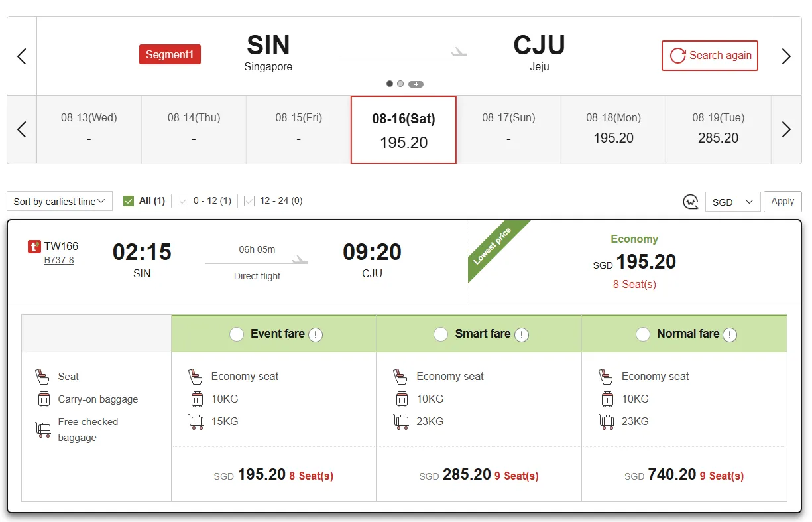Image resolution: width=812 pixels, height=522 pixels.
Task: Open the Sort by earliest time dropdown
Action: click(60, 202)
